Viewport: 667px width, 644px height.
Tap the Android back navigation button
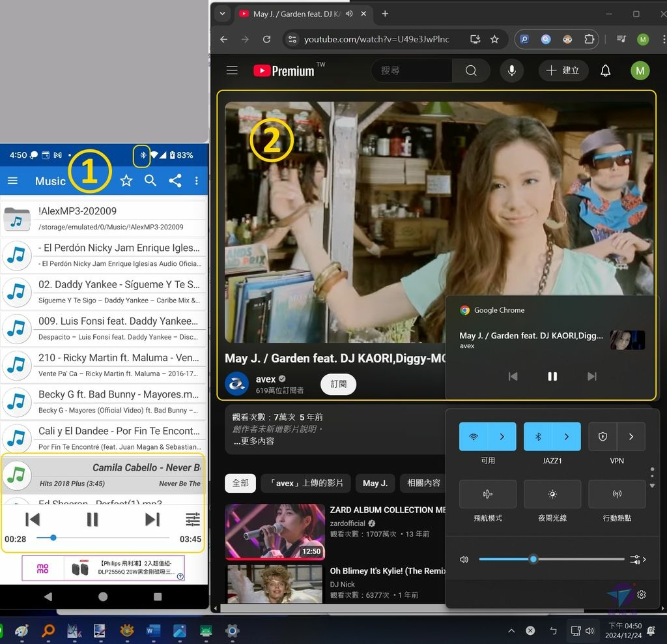(x=48, y=596)
